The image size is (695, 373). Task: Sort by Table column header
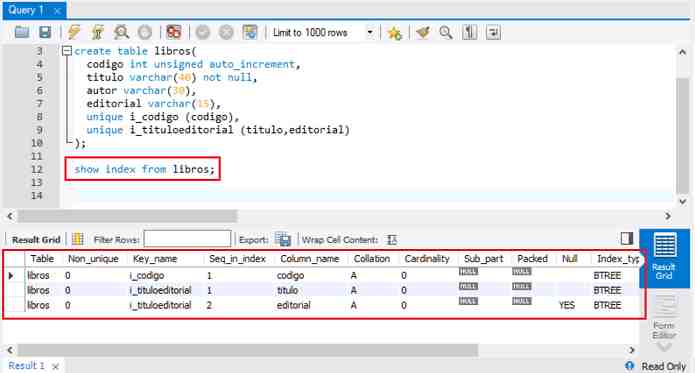(x=42, y=259)
